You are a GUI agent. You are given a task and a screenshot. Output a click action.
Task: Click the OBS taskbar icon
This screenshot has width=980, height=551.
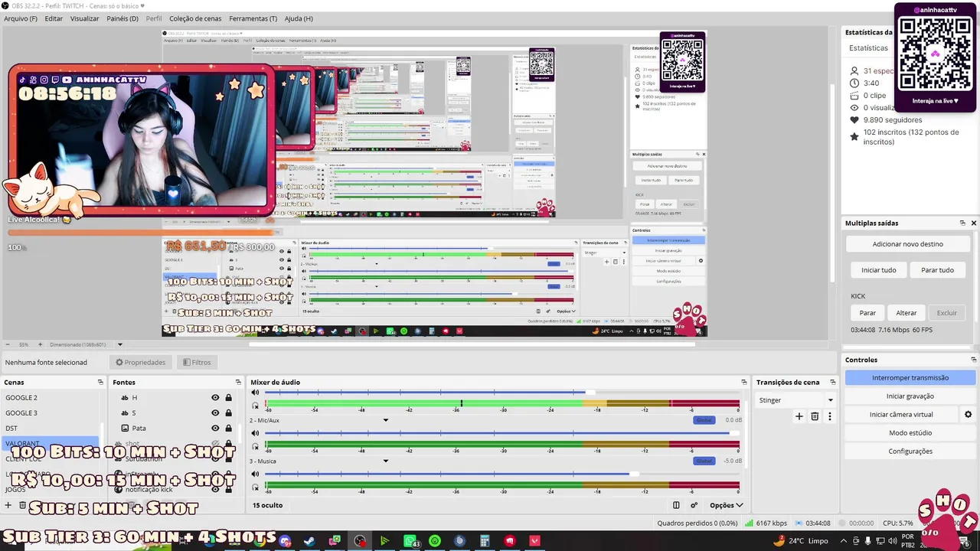(360, 541)
